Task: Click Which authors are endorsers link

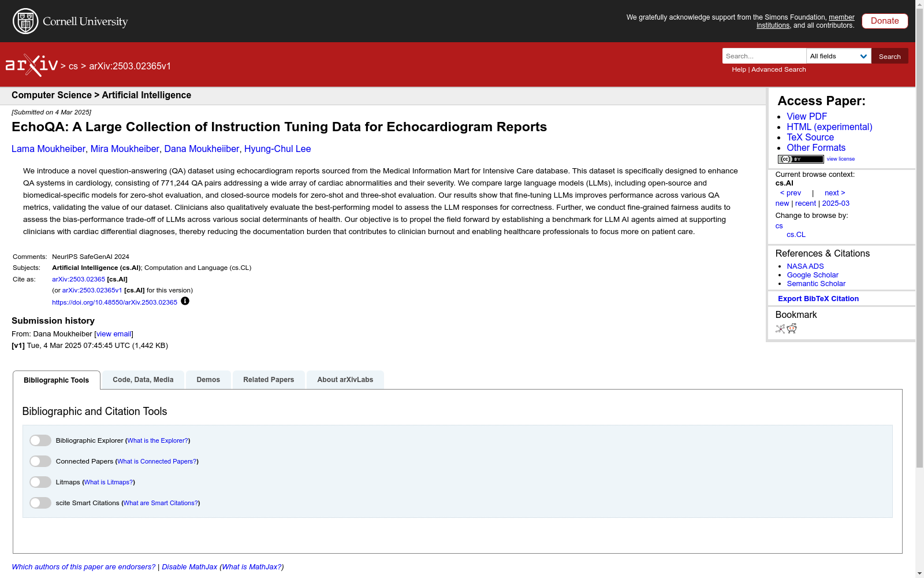Action: pyautogui.click(x=84, y=567)
